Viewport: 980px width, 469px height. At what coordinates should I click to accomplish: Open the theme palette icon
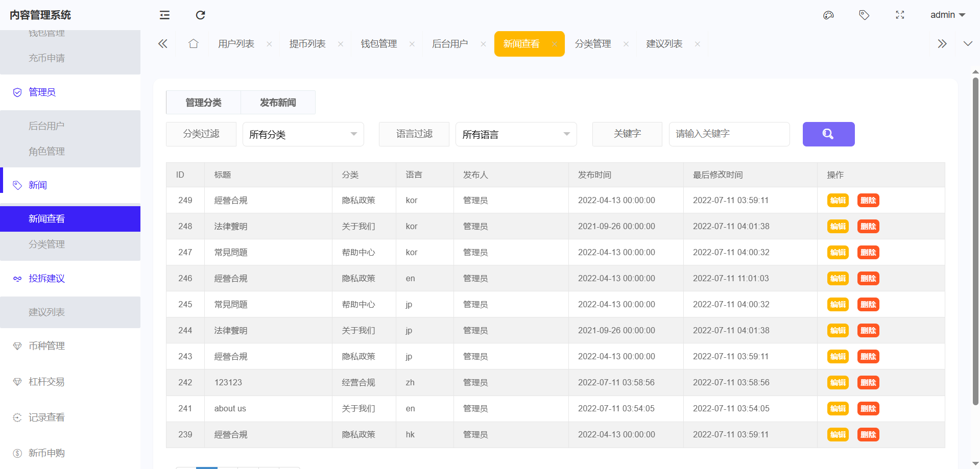828,15
